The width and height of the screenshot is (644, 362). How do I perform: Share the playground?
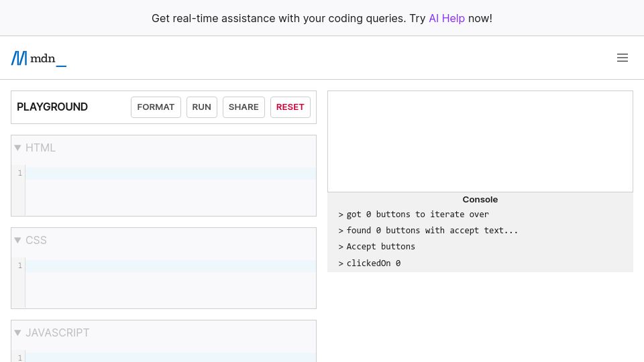[244, 107]
